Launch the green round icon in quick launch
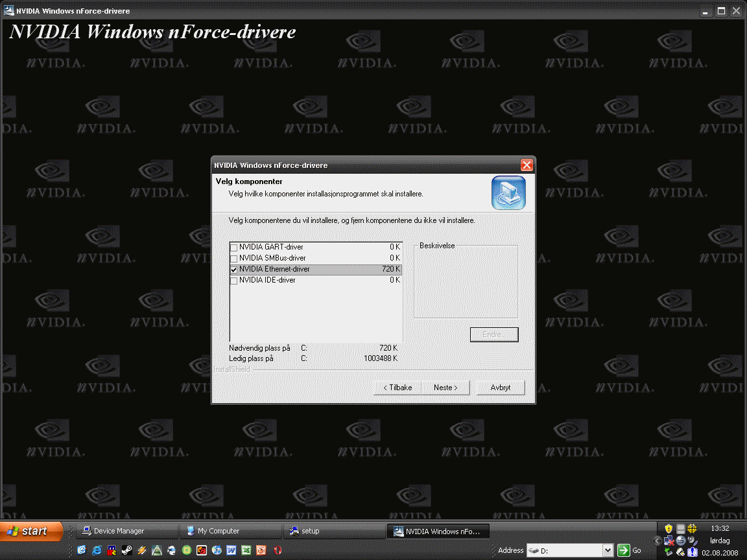 [186, 550]
